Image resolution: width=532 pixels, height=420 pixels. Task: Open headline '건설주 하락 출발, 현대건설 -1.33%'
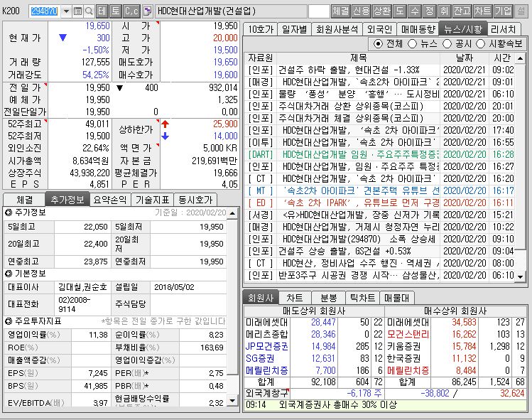[349, 70]
